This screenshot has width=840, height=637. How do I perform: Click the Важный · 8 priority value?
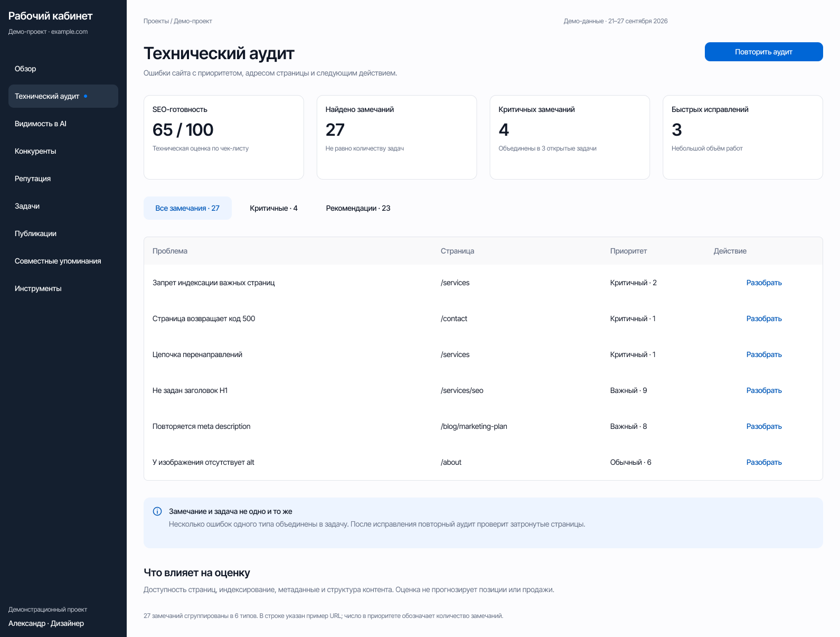click(x=628, y=426)
